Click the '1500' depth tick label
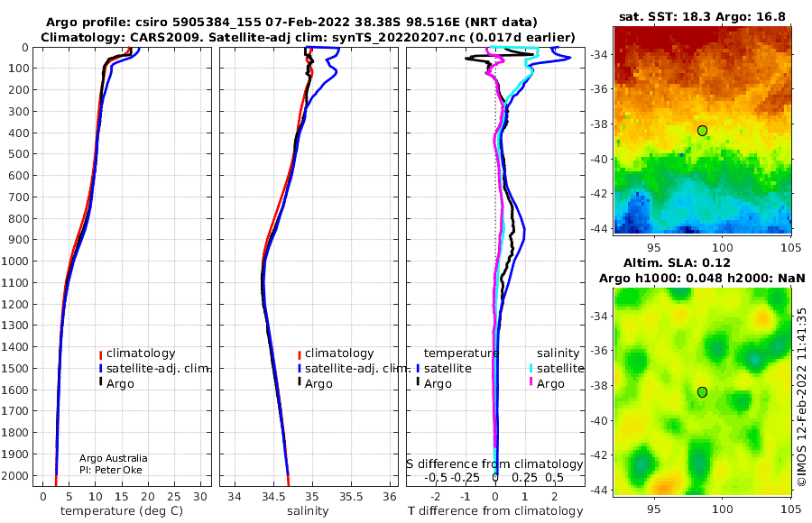The height and width of the screenshot is (523, 812). pyautogui.click(x=14, y=369)
